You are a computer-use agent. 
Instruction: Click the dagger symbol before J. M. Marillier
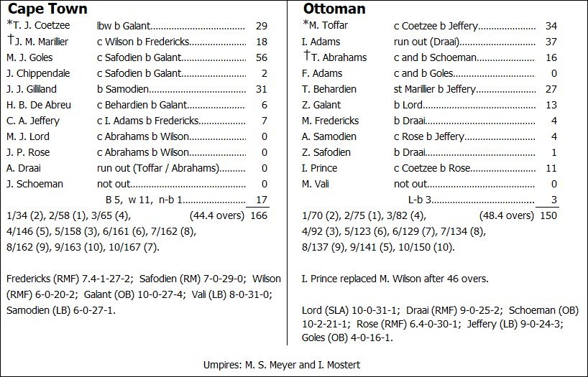(x=9, y=39)
